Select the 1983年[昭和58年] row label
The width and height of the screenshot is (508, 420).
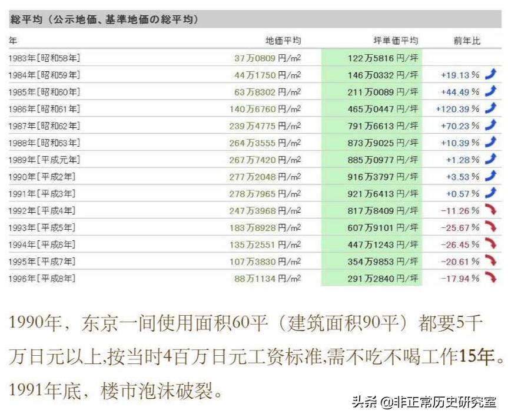point(44,58)
